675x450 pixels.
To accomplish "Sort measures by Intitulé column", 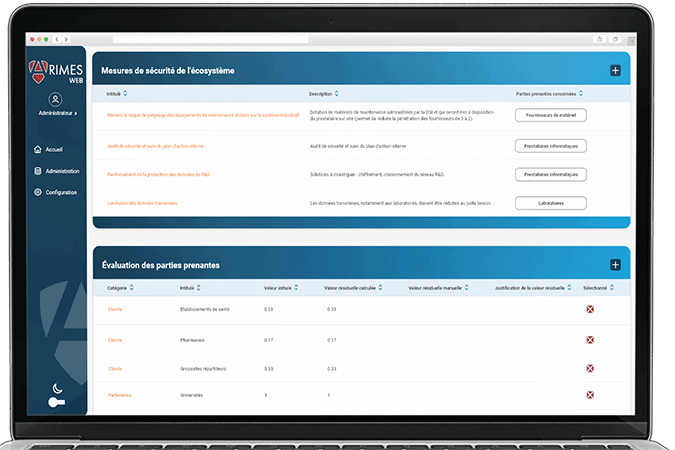I will click(125, 93).
